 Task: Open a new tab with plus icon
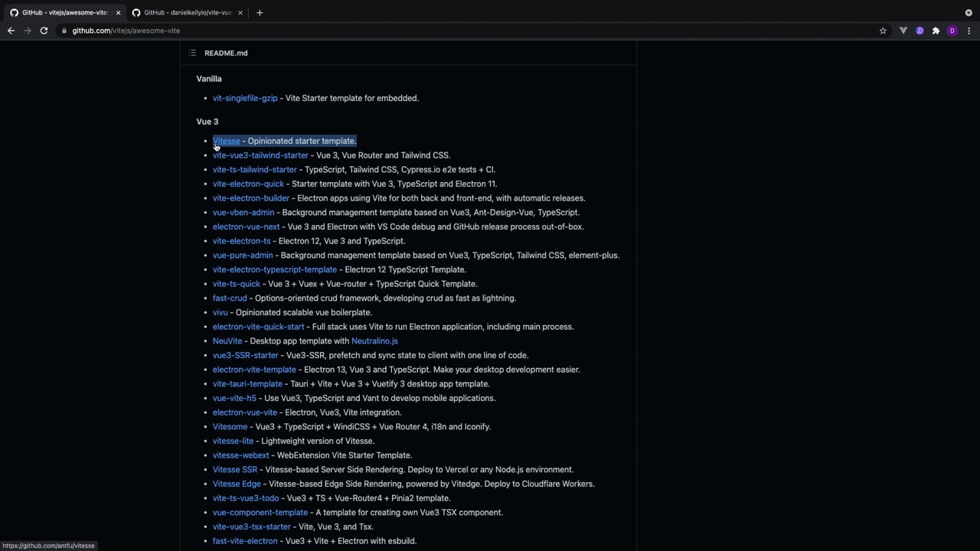pos(260,12)
